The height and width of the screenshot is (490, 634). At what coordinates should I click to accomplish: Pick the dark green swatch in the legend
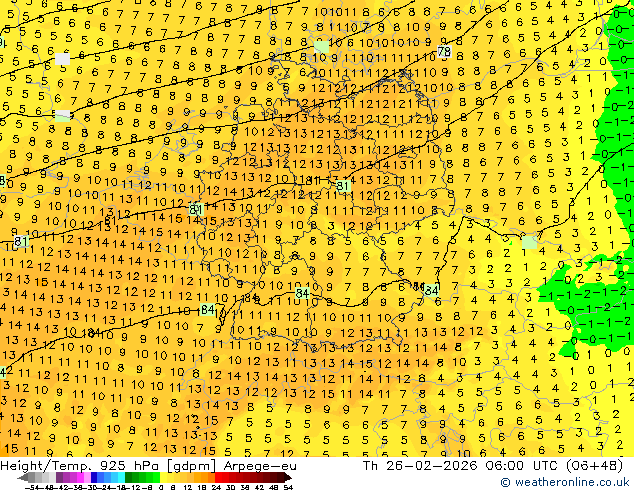click(129, 477)
